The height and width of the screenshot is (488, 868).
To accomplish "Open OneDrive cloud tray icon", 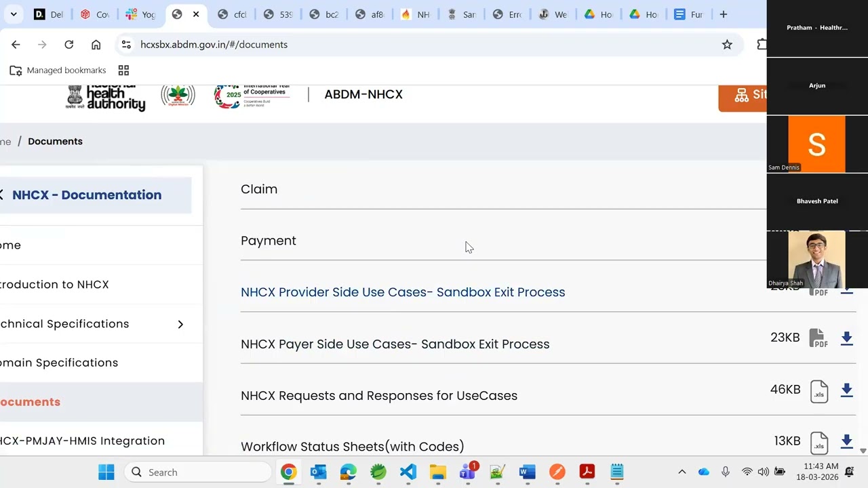I will 704,472.
